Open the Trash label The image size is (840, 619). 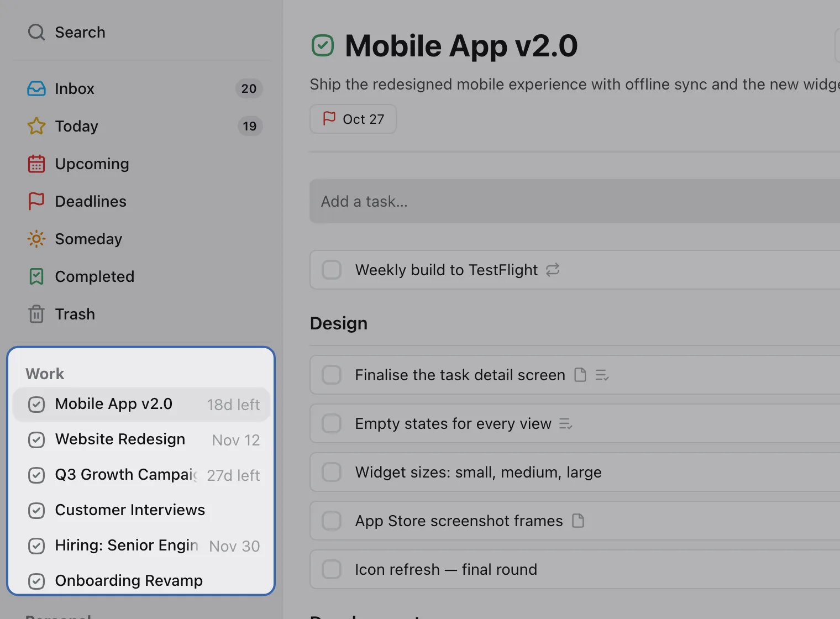coord(75,314)
